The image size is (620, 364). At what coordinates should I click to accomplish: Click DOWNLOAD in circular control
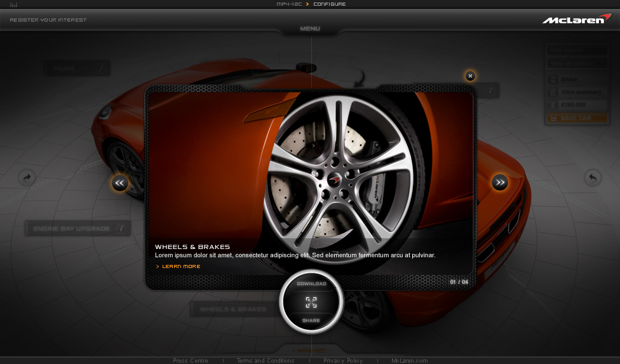311,284
